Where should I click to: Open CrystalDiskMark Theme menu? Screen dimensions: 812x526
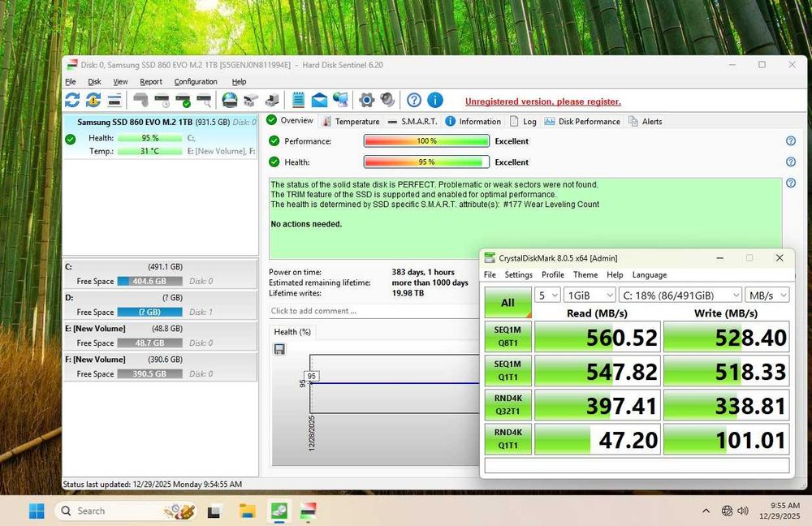coord(585,275)
